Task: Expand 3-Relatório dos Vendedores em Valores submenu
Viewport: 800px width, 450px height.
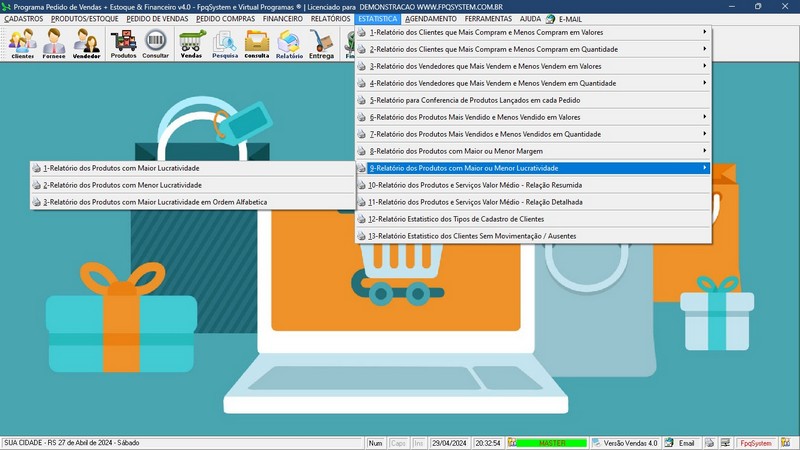Action: point(533,66)
